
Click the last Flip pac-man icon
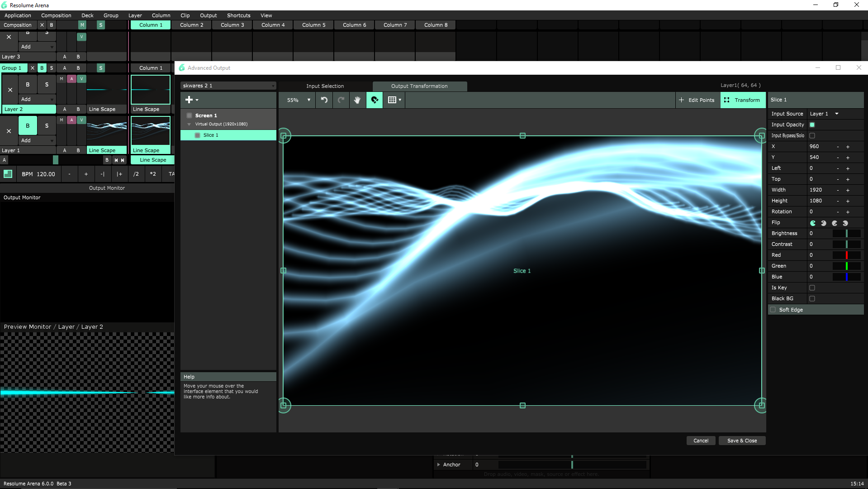[845, 223]
